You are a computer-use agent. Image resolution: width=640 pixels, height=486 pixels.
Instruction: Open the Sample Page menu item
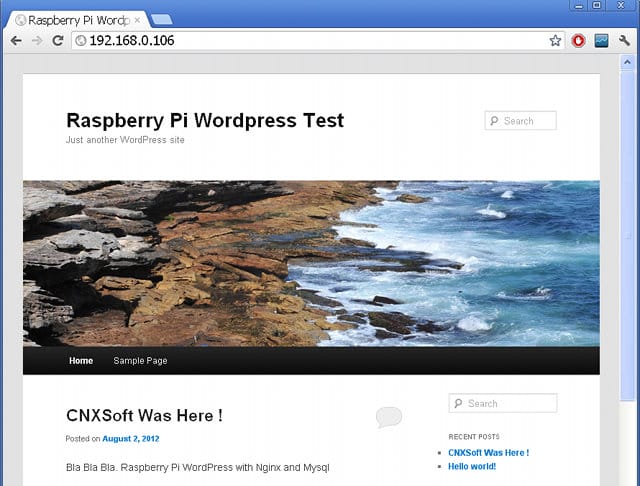pos(140,361)
